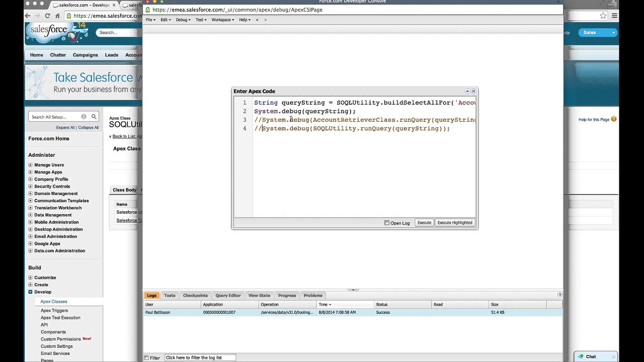Open the File menu dropdown
The image size is (644, 362).
pyautogui.click(x=150, y=20)
